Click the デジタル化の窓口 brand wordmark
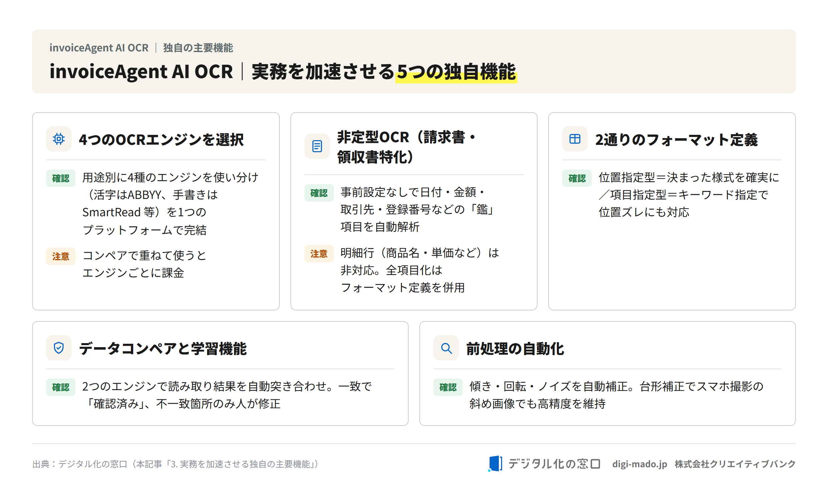 coord(555,464)
